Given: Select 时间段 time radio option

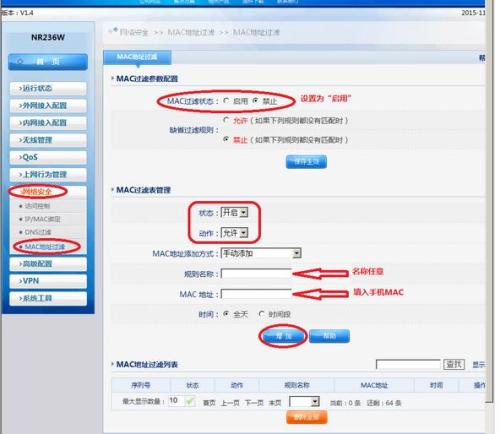Looking at the screenshot, I should pyautogui.click(x=262, y=314).
